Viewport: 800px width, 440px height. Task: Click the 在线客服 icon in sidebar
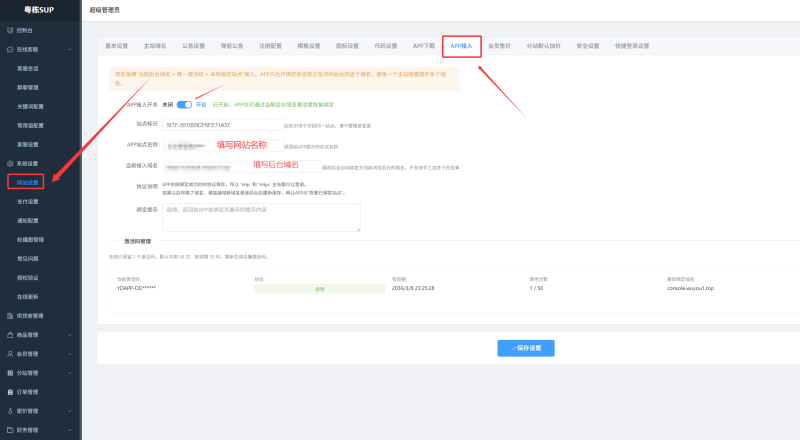pos(9,49)
